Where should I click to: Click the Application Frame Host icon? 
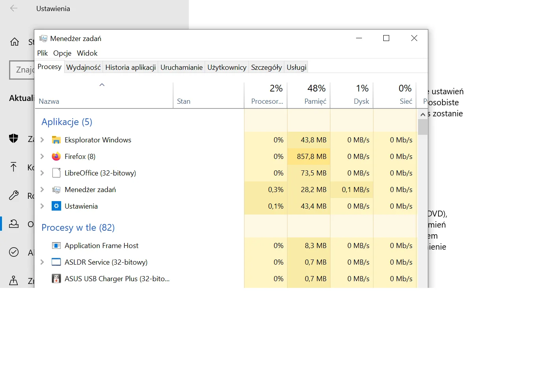point(56,246)
